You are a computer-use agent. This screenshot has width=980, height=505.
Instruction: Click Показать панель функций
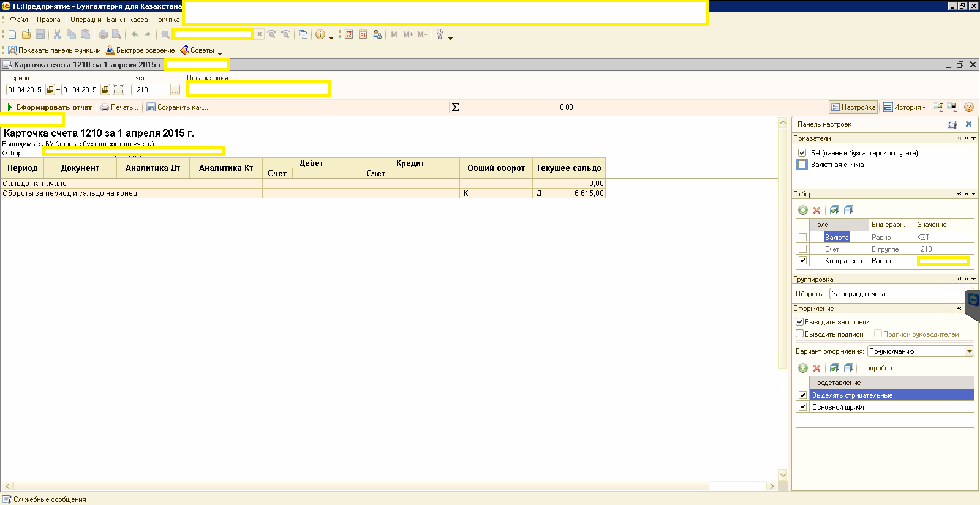click(x=54, y=50)
